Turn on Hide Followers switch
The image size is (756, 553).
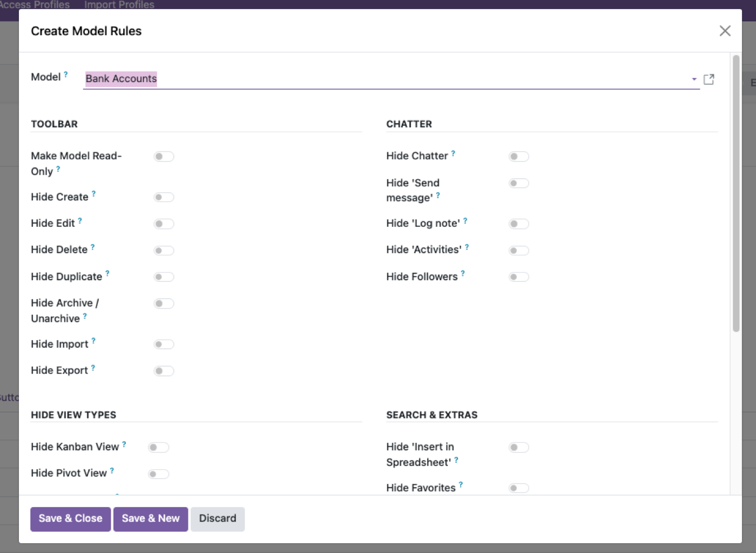(519, 277)
